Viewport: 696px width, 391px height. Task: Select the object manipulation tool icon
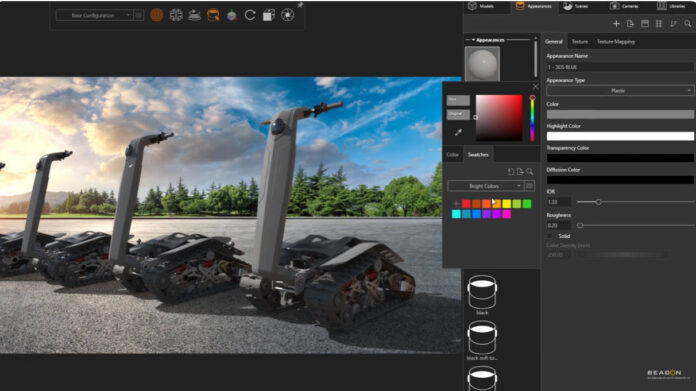tap(176, 15)
